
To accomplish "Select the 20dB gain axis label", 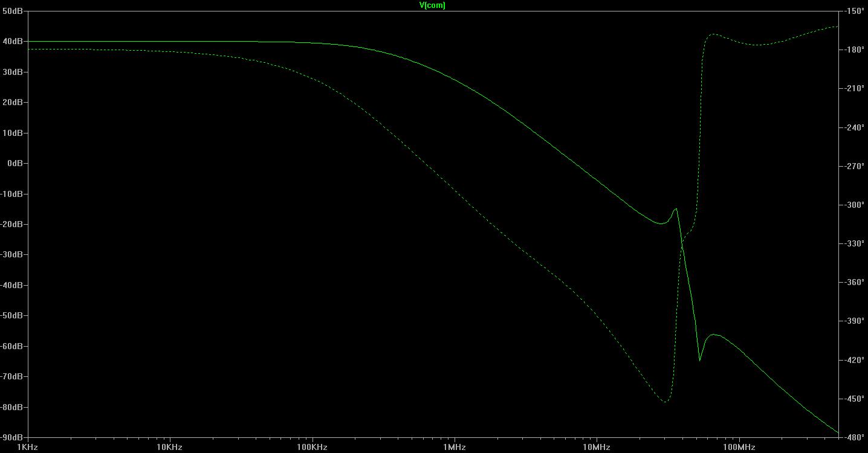I will pyautogui.click(x=13, y=103).
